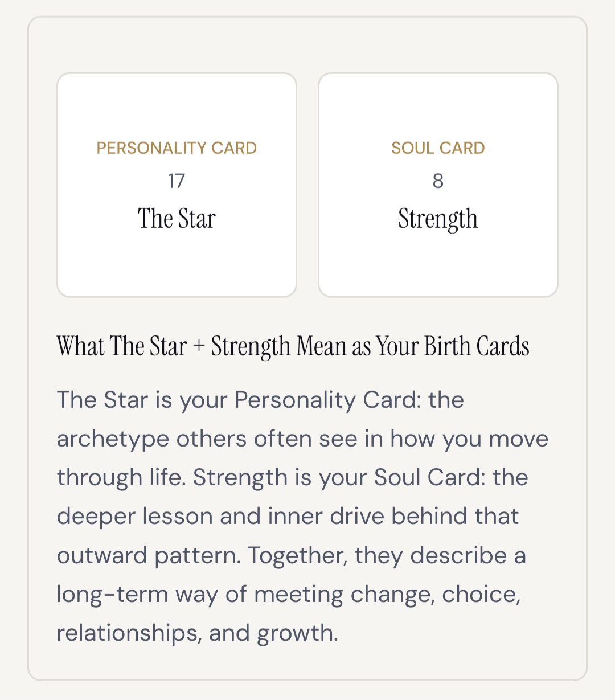Click the plus sign in the heading
Screen dimensions: 615x700
[x=199, y=347]
